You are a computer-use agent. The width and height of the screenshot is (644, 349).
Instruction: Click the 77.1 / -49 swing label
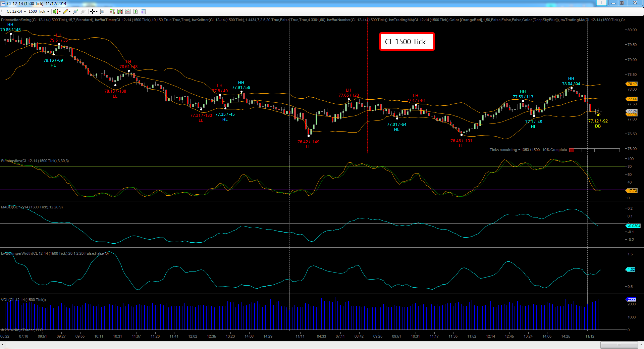click(x=534, y=122)
